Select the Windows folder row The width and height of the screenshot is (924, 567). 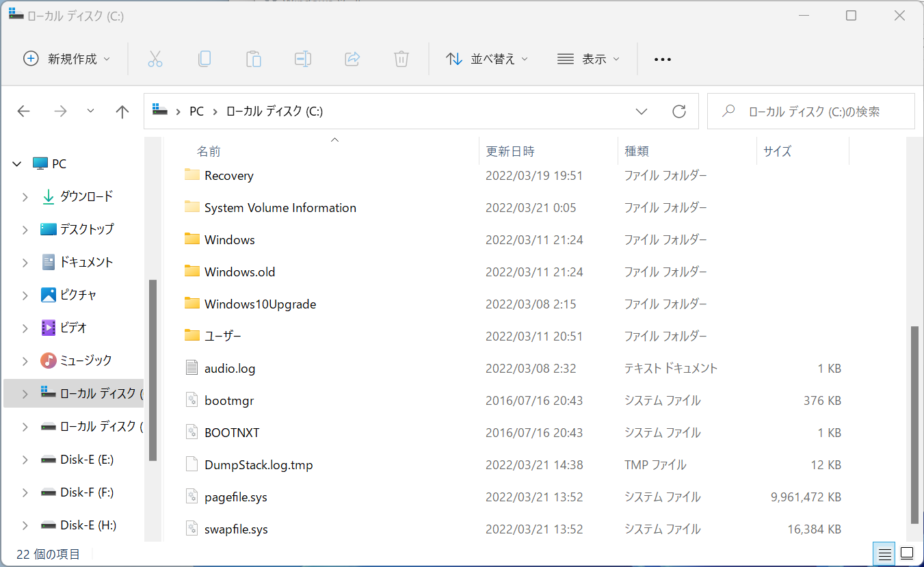point(513,239)
